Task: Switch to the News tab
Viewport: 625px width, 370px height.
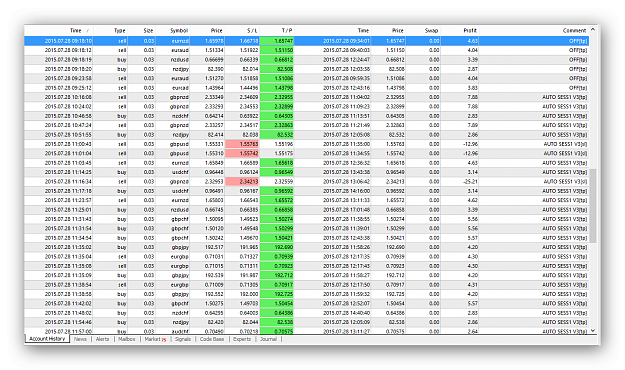Action: point(80,339)
